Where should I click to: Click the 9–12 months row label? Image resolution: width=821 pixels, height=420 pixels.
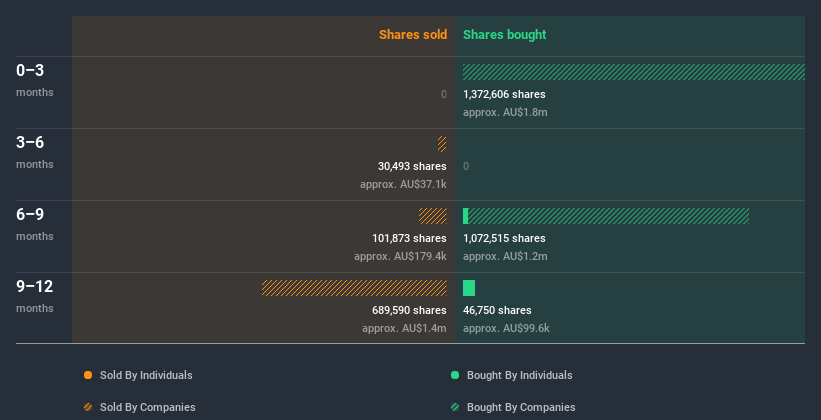click(x=35, y=296)
